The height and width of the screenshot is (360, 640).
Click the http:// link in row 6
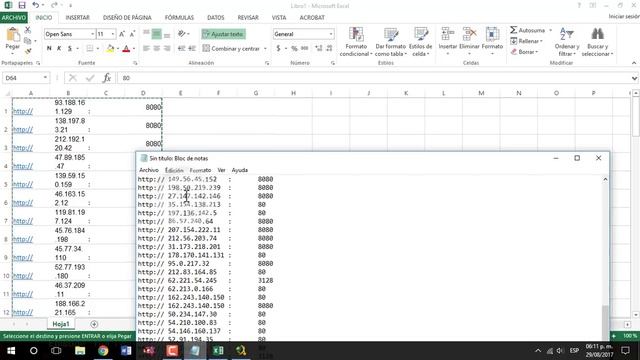[23, 202]
